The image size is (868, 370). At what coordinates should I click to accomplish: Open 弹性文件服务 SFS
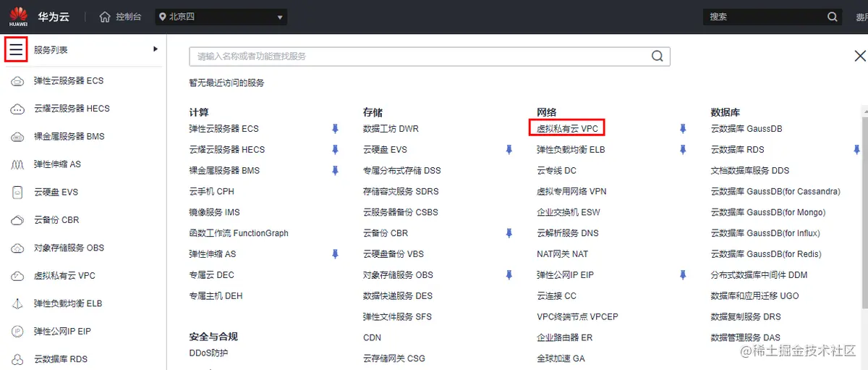click(x=397, y=317)
